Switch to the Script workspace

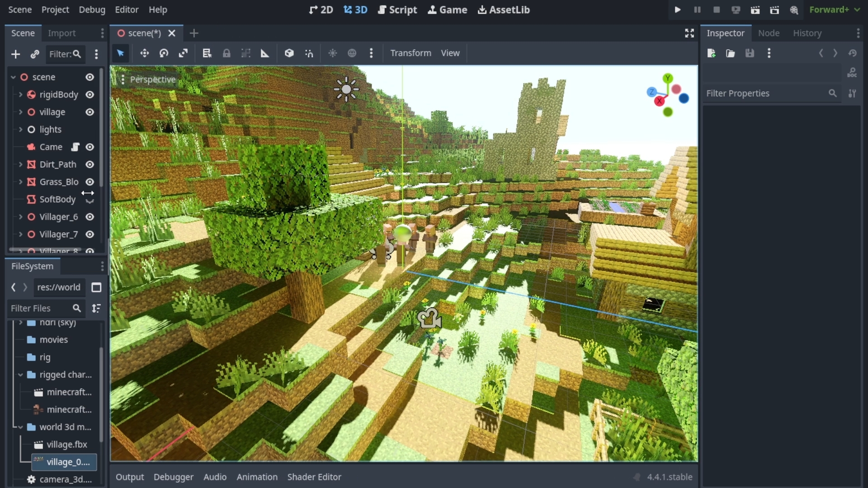point(397,9)
